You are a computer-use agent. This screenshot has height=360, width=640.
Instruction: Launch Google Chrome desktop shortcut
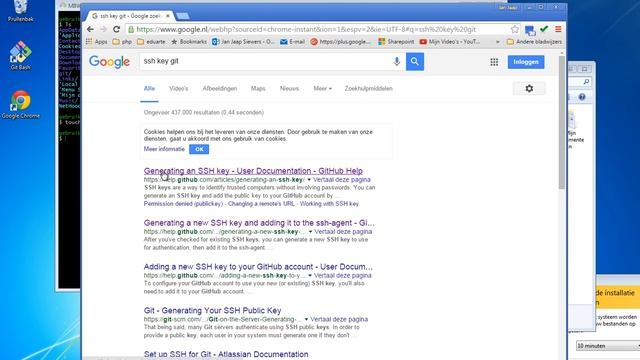click(x=21, y=104)
